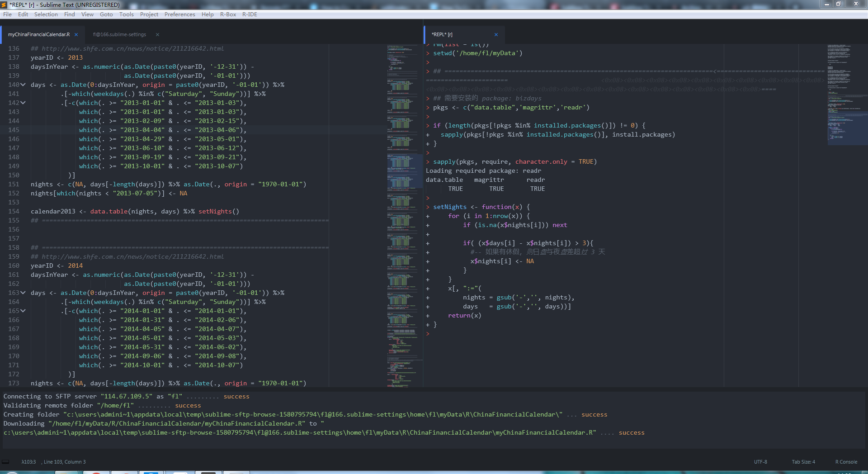Place cursor on 'yearID <- 2013' line
Image resolution: width=868 pixels, height=474 pixels.
tap(57, 57)
